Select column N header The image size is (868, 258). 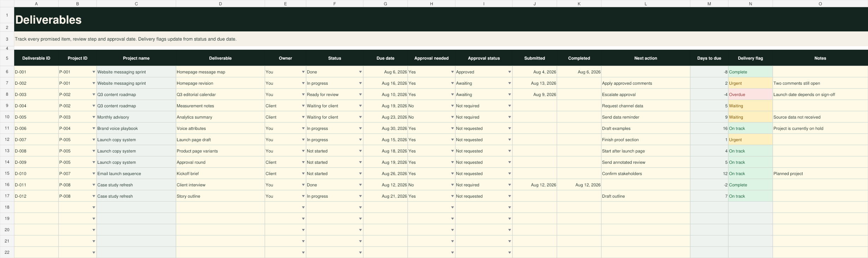tap(750, 4)
